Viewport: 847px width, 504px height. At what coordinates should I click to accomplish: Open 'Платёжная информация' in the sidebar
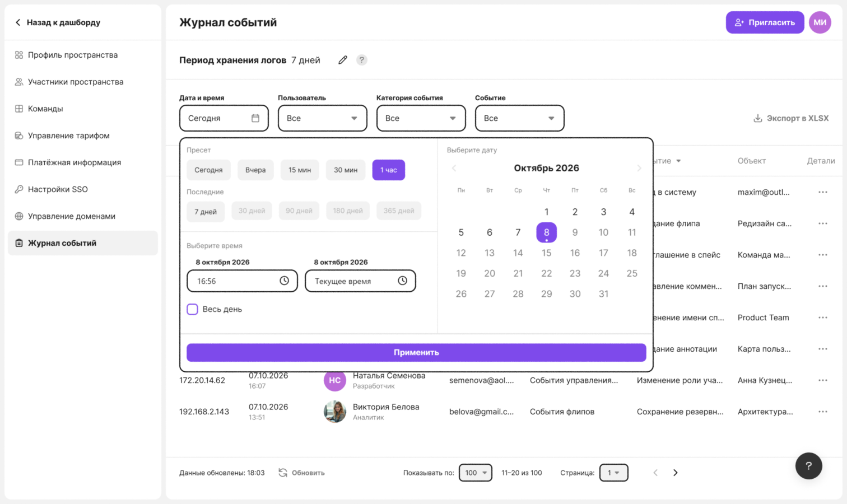(83, 162)
